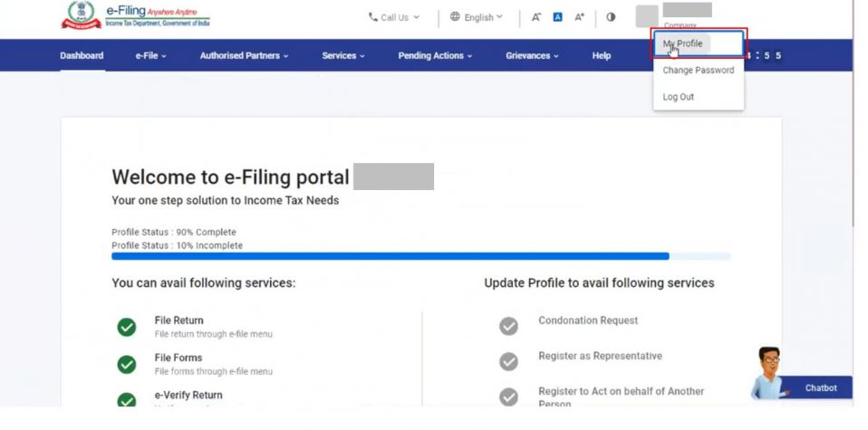Choose Change Password in the user menu
This screenshot has height=430, width=868.
point(698,71)
